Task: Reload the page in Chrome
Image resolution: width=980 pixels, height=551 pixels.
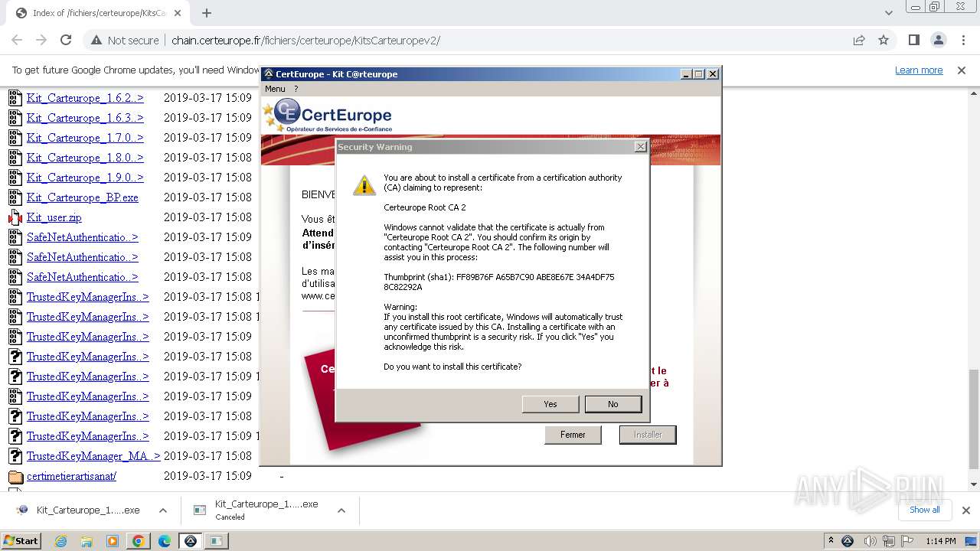Action: pyautogui.click(x=66, y=40)
